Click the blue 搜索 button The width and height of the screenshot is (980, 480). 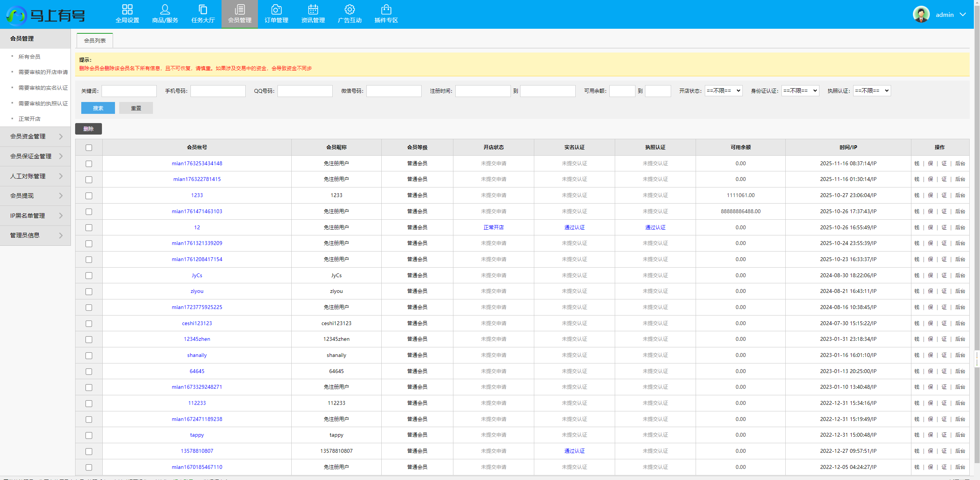point(98,108)
